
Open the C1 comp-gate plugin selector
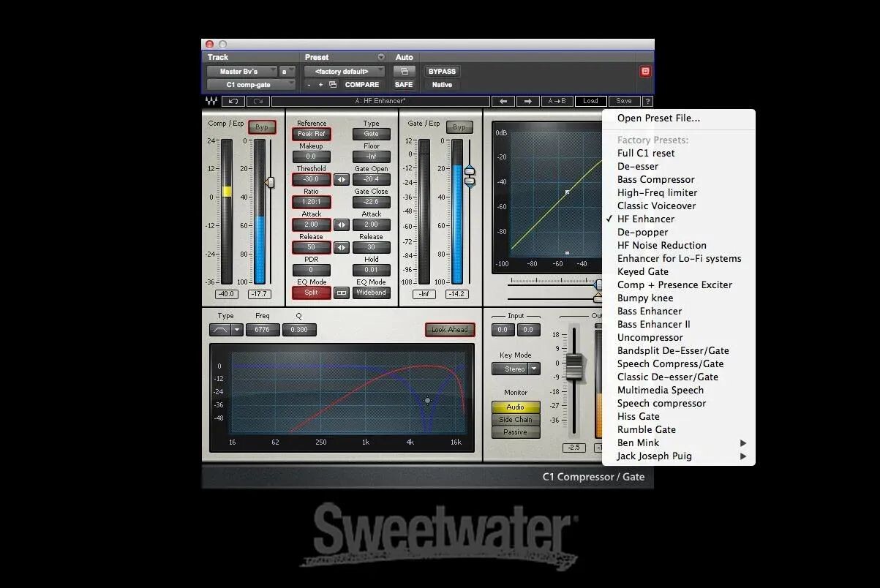pos(251,85)
